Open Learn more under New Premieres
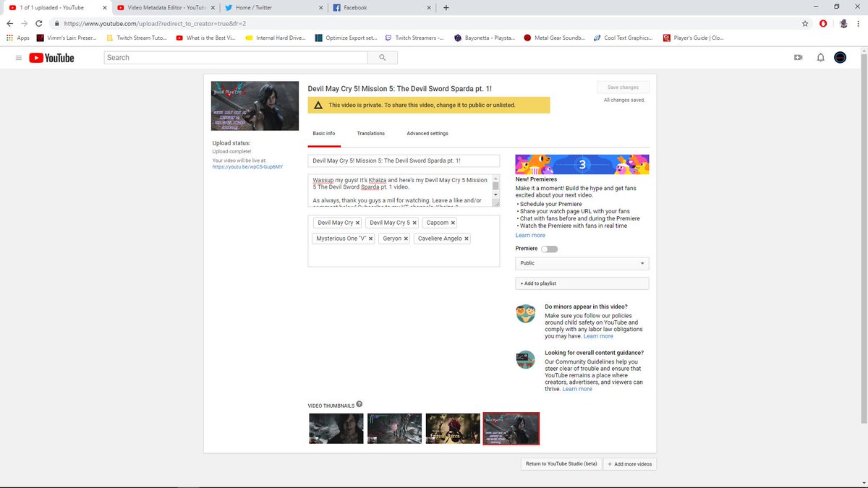This screenshot has width=868, height=488. click(x=530, y=236)
